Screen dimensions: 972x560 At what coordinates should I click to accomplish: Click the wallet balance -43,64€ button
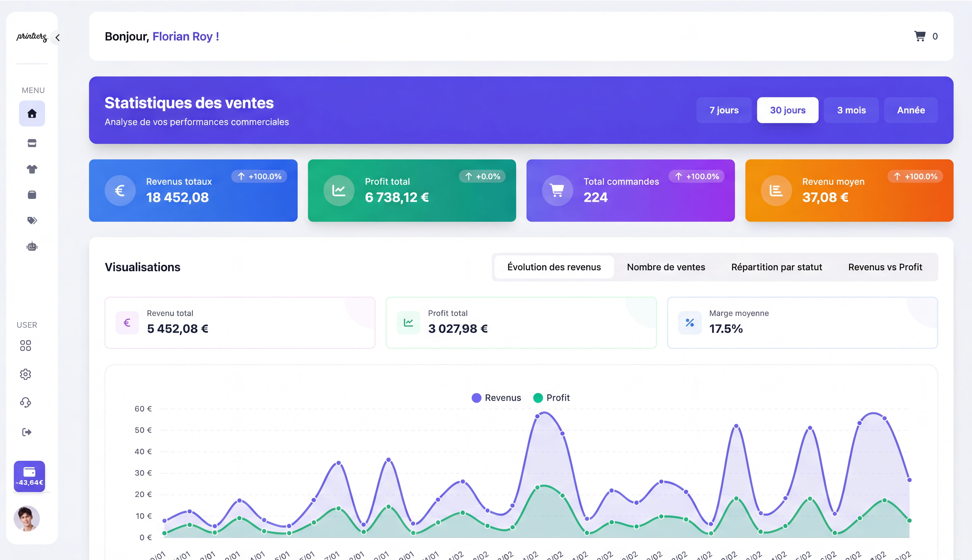(29, 476)
